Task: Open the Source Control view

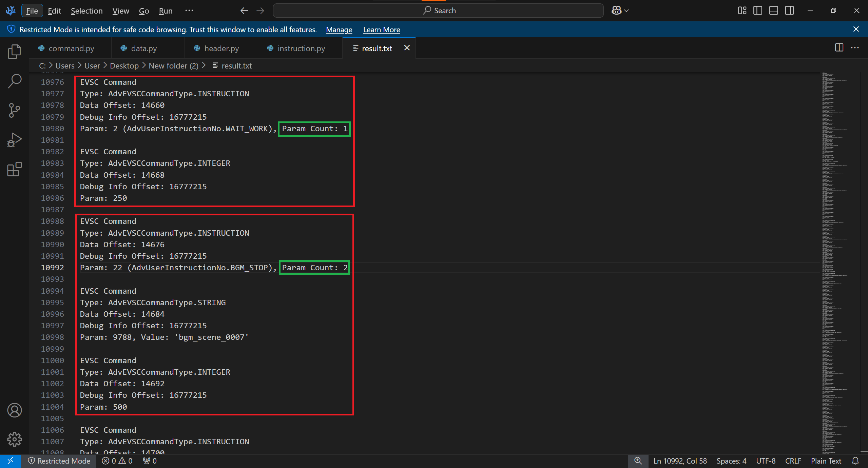Action: tap(14, 110)
